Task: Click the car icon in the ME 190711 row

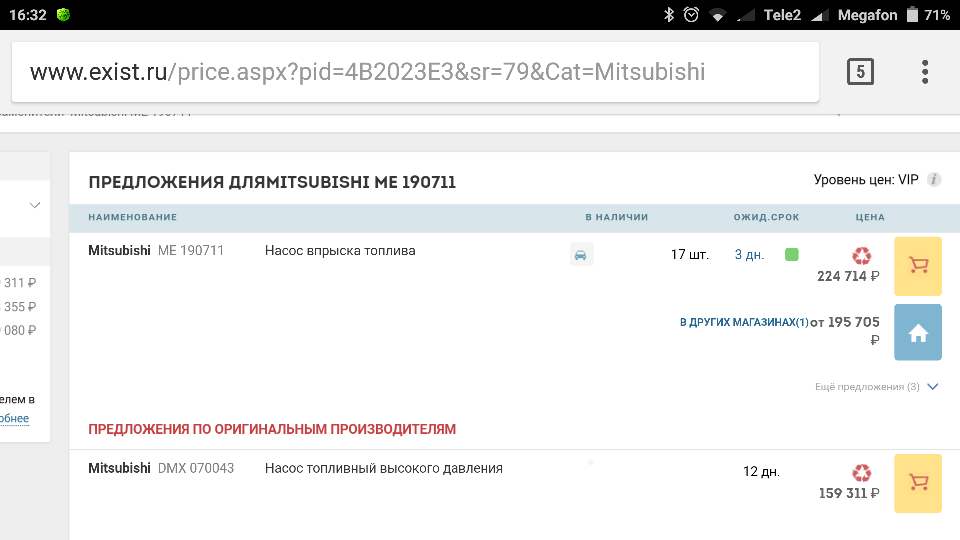Action: tap(581, 254)
